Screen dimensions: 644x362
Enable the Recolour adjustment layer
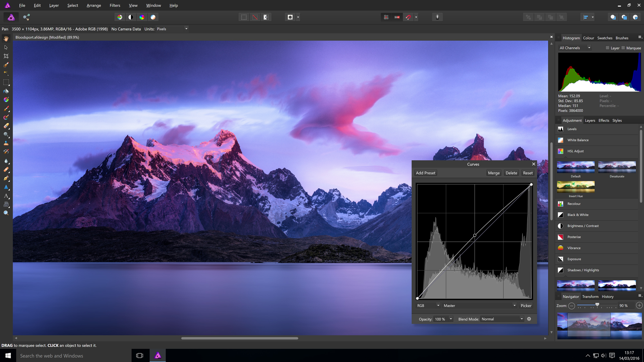point(574,203)
